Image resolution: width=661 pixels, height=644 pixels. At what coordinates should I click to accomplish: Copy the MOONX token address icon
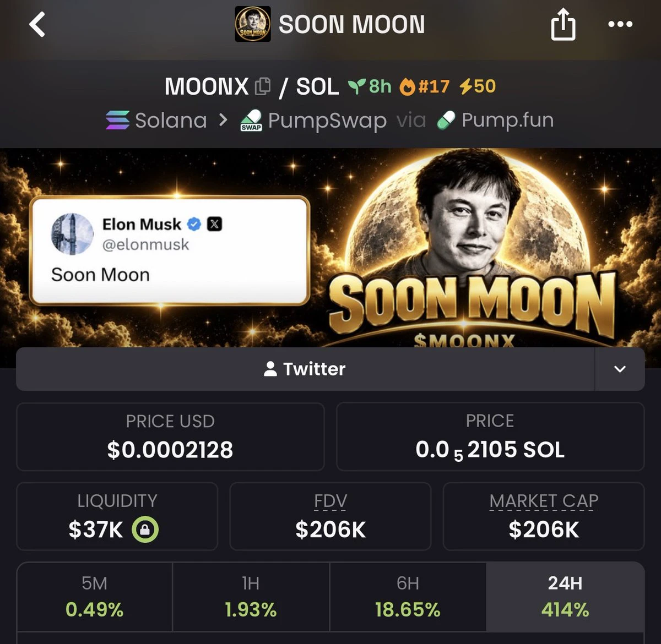pyautogui.click(x=263, y=86)
